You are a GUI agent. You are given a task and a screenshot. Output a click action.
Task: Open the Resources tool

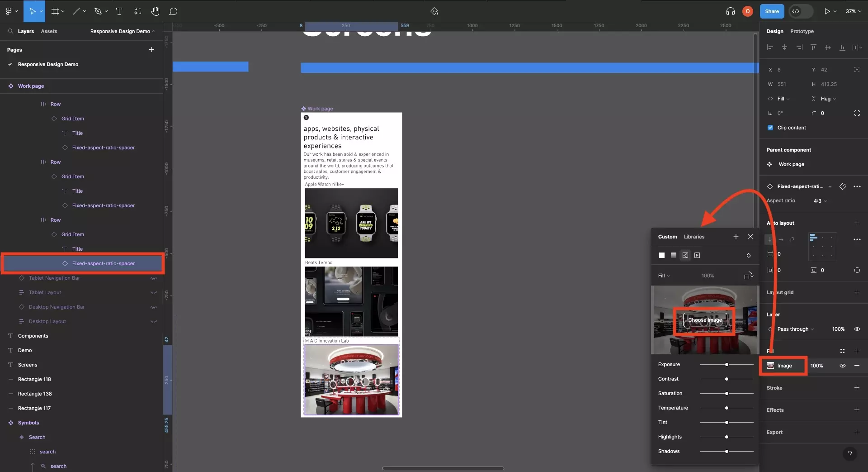click(138, 11)
